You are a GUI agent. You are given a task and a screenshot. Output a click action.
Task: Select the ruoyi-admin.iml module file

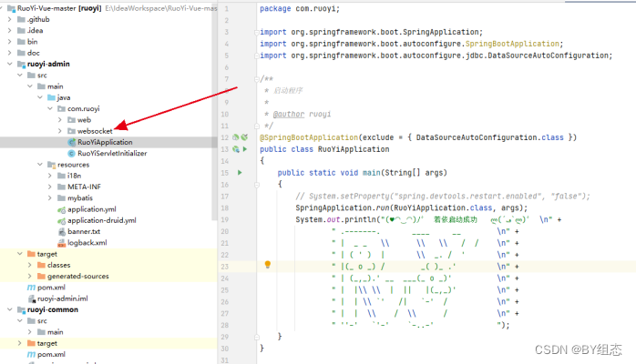[61, 298]
